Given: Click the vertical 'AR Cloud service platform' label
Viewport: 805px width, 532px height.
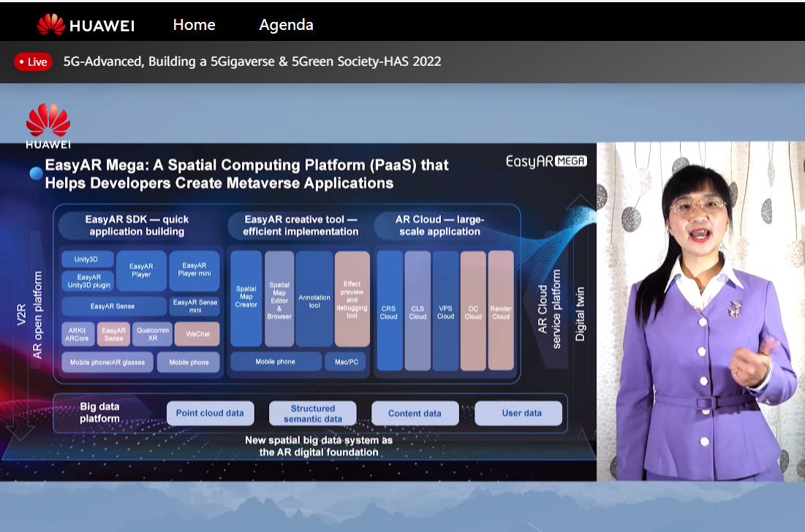Looking at the screenshot, I should click(549, 309).
